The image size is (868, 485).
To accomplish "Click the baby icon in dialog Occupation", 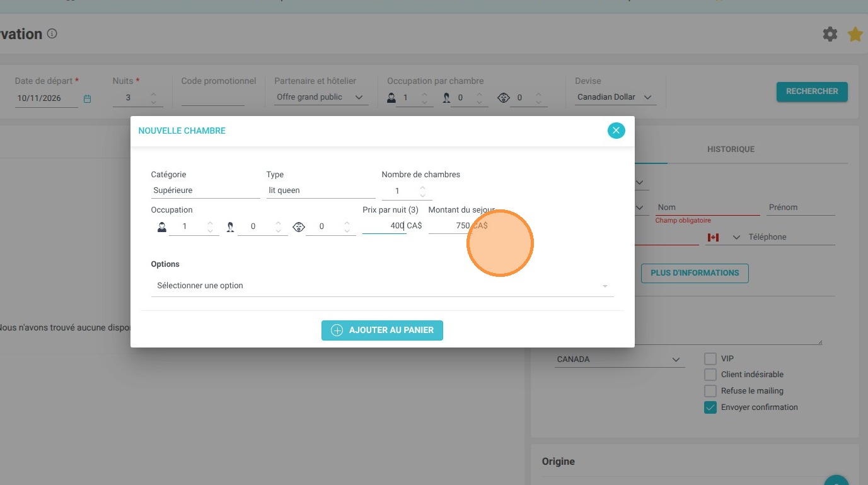I will 299,227.
